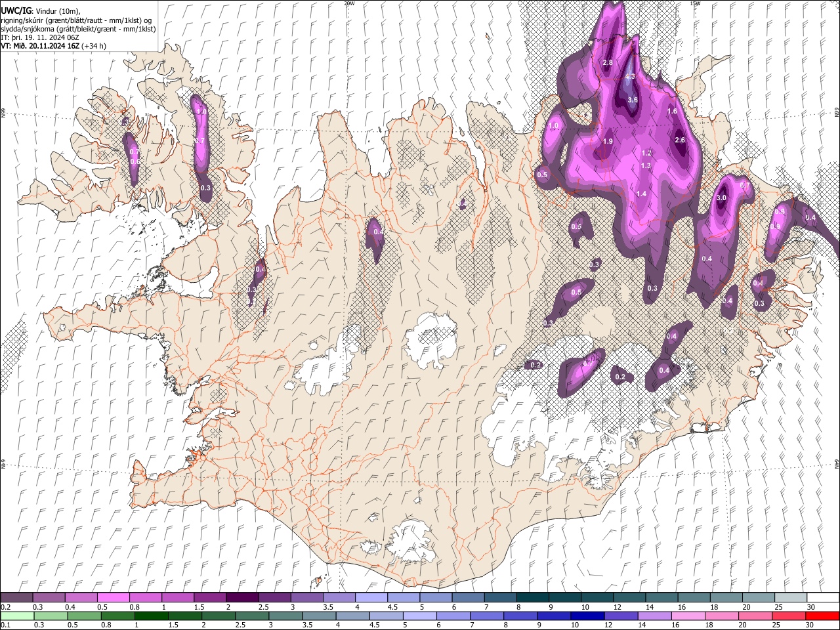
Task: Click the 20W longitude label
Action: coord(350,3)
